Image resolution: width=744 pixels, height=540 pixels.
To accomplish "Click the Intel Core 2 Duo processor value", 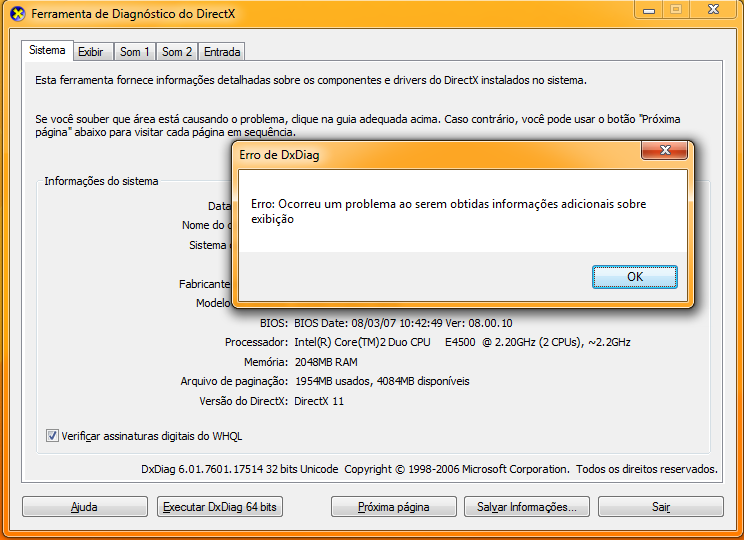I will coord(462,342).
